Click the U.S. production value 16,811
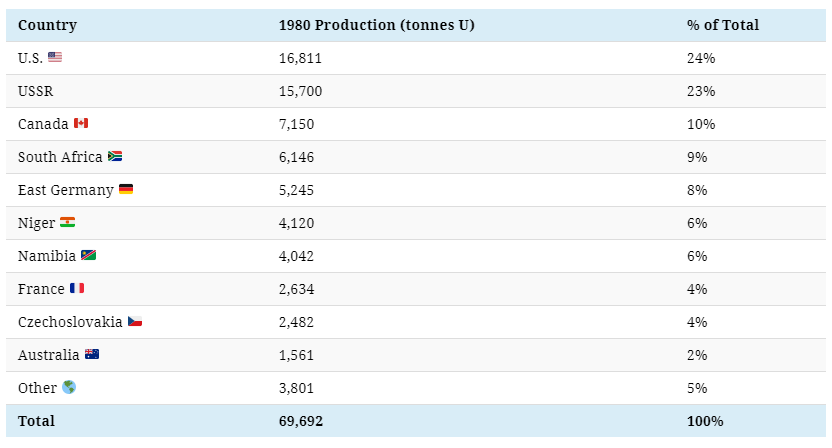This screenshot has width=832, height=448. point(300,58)
